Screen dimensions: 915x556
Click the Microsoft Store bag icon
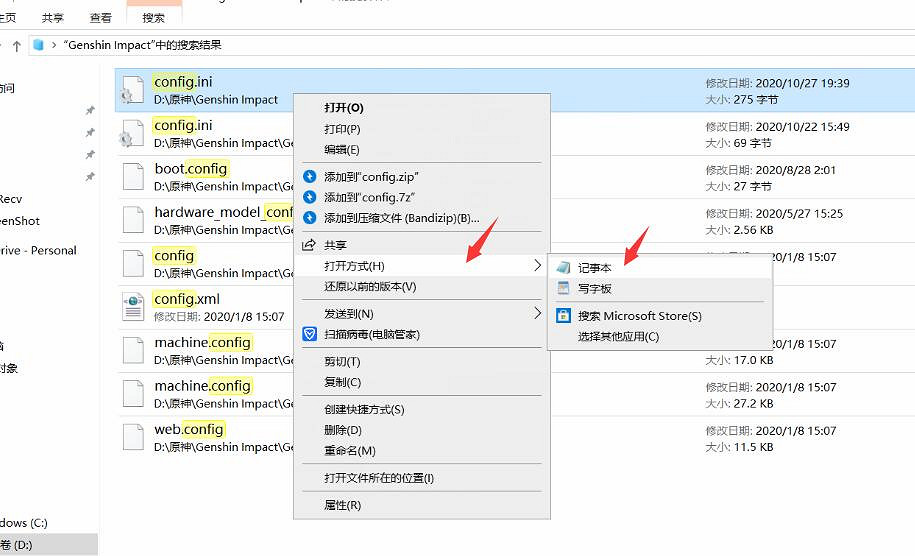pyautogui.click(x=563, y=316)
